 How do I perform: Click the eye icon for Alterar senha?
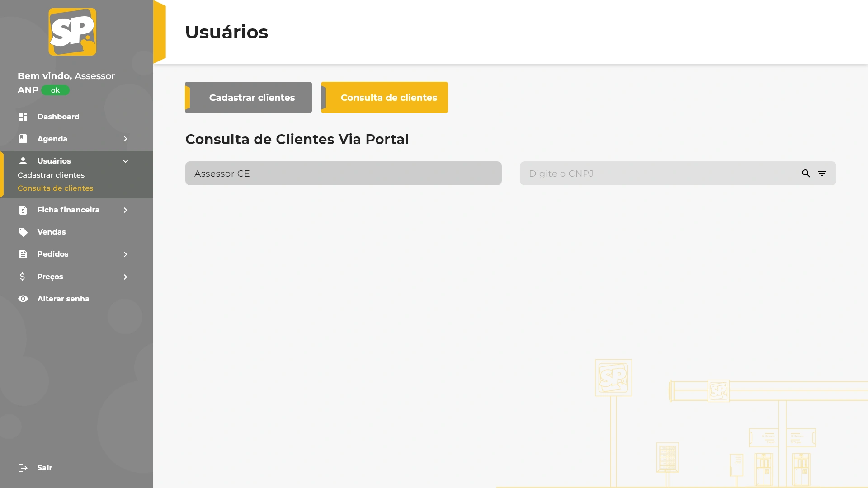click(23, 299)
